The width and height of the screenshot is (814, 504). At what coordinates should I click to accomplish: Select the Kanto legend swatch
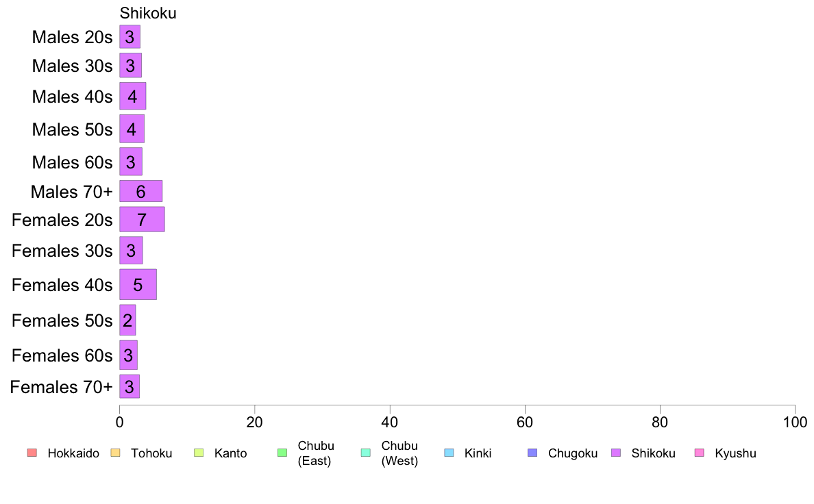199,453
